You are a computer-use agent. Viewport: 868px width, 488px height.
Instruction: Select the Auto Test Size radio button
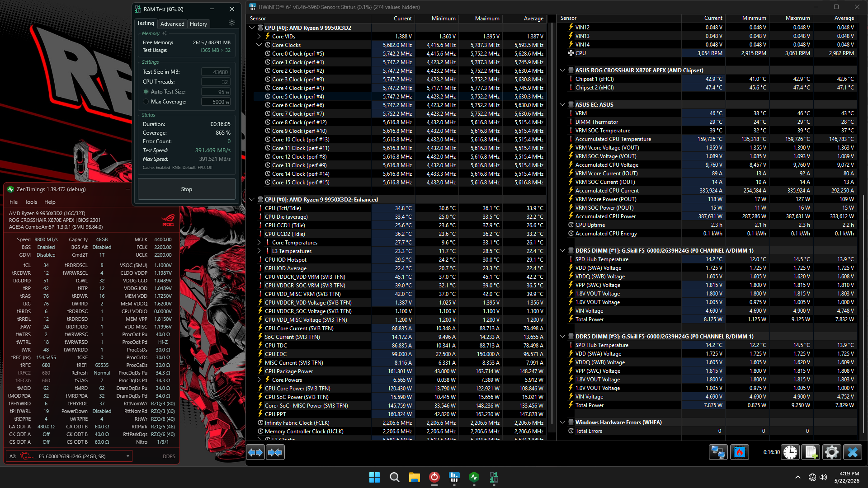pos(146,92)
